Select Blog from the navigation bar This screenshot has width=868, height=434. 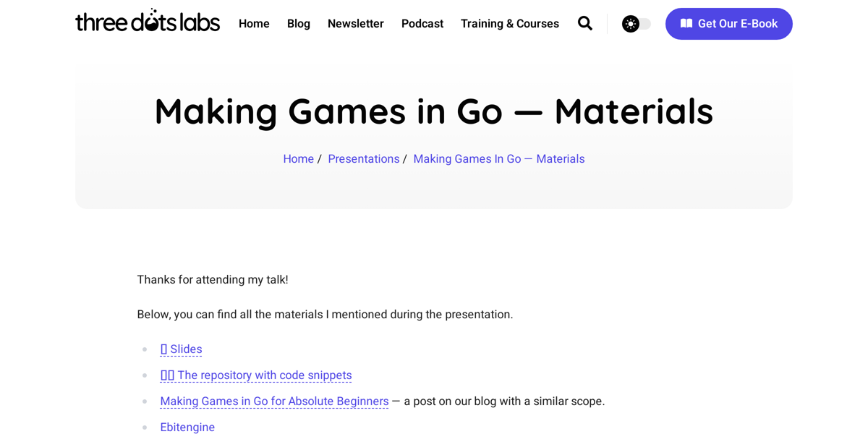pos(298,23)
